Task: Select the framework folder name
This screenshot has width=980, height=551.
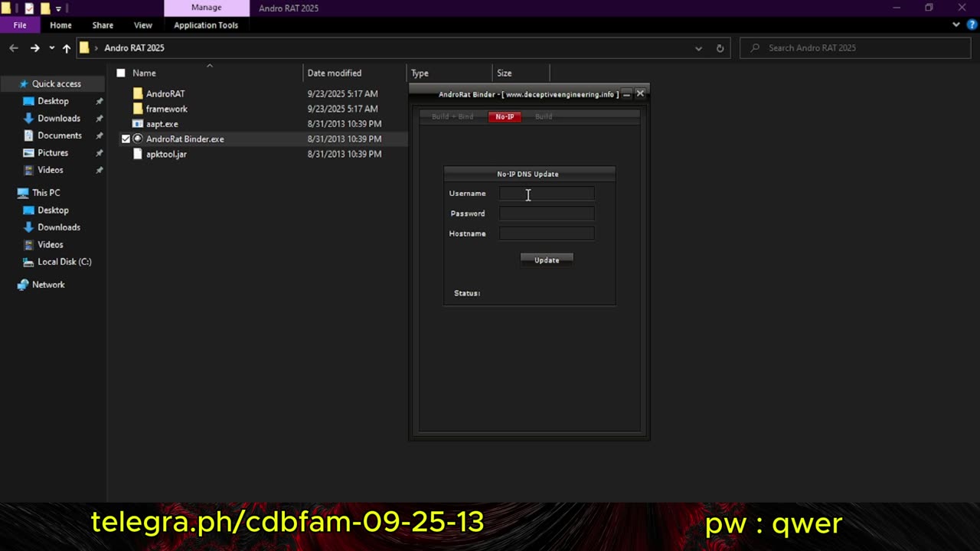Action: coord(167,109)
